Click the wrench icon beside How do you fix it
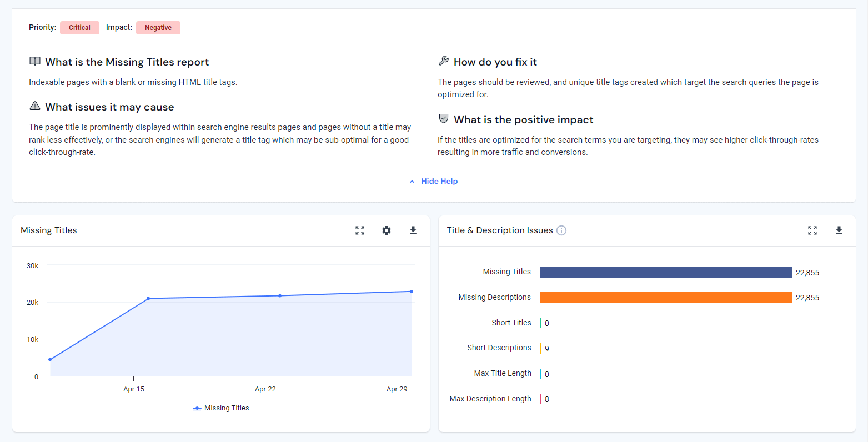The image size is (868, 442). [x=443, y=61]
